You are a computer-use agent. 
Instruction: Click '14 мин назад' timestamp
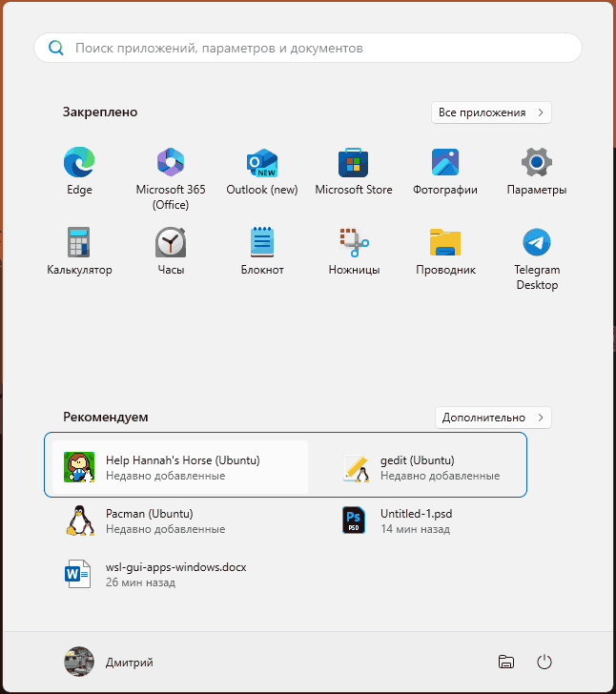pyautogui.click(x=416, y=529)
